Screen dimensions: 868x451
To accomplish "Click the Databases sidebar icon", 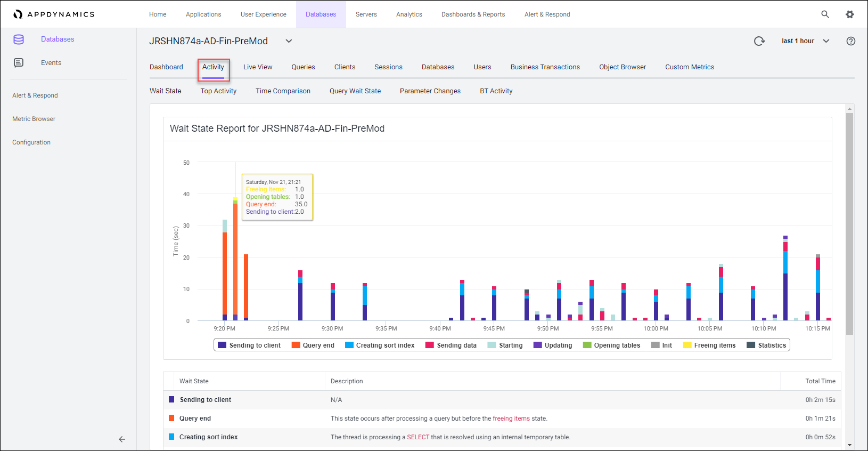I will pos(19,39).
